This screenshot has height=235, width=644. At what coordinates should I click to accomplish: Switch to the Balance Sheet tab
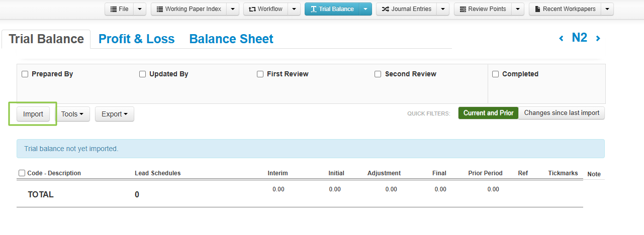tap(231, 39)
